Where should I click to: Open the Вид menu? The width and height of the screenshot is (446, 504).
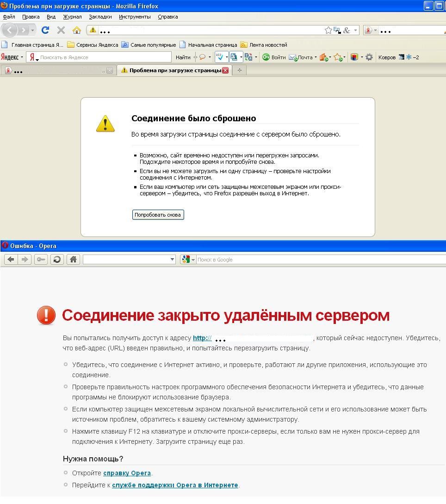coord(51,17)
